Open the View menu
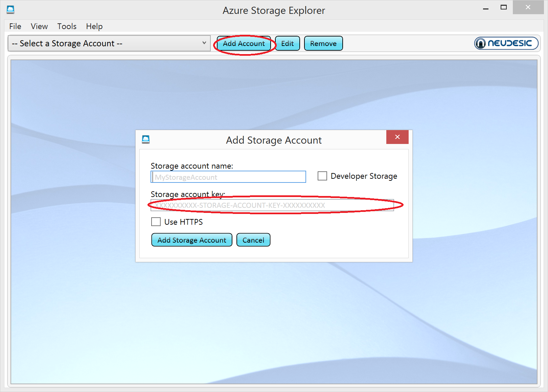The height and width of the screenshot is (392, 548). [39, 26]
